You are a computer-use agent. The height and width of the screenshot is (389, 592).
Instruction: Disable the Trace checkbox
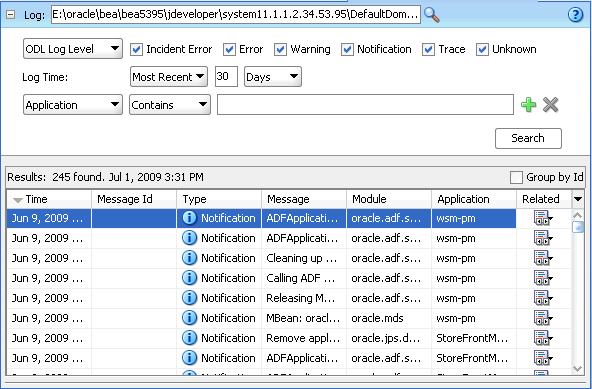point(428,49)
